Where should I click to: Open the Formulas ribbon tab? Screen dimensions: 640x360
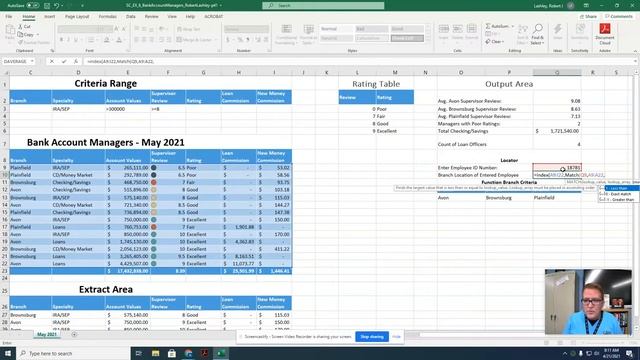pos(107,17)
